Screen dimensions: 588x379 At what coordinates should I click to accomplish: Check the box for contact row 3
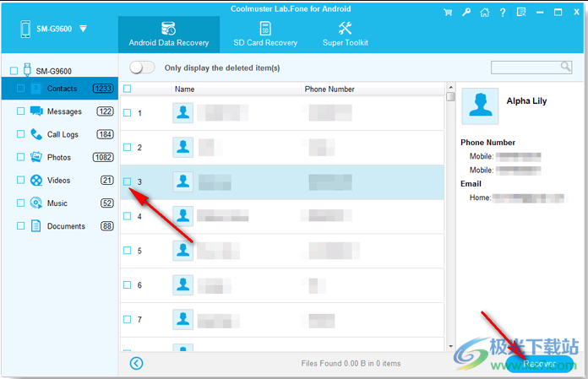128,181
